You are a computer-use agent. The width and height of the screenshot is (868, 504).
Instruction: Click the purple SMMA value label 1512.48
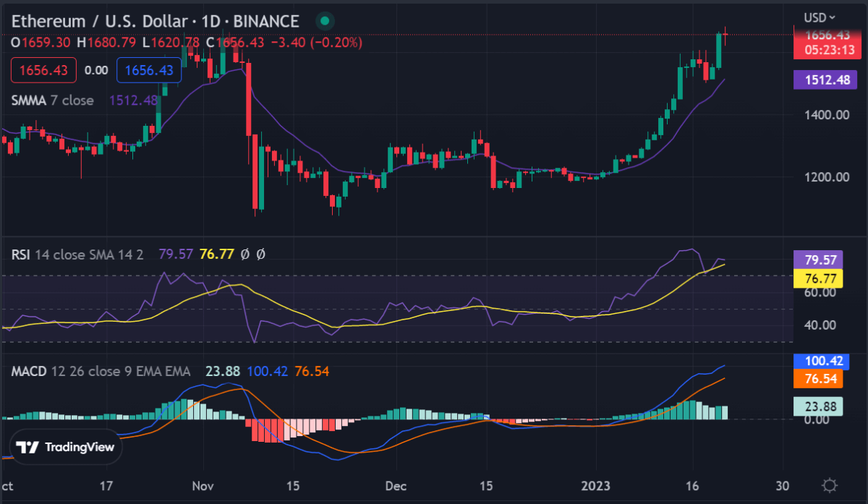point(825,80)
